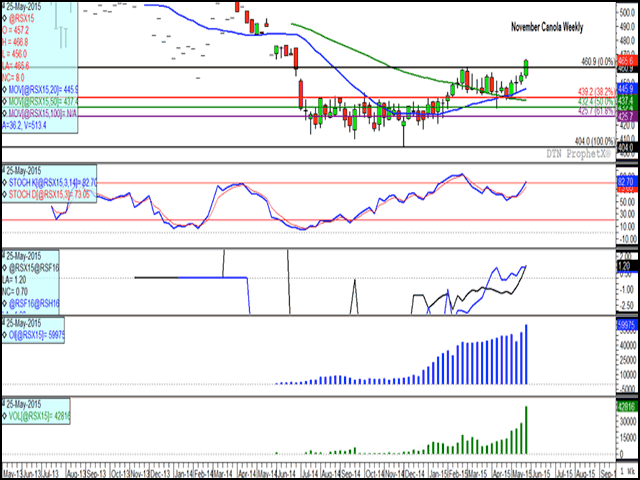Click the LA= 1.20 value in spread legend

[16, 280]
